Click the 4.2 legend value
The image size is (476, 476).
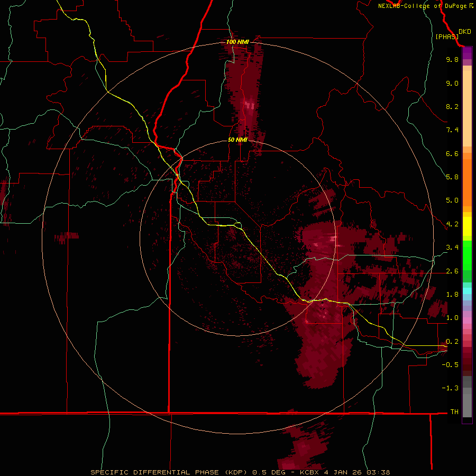point(452,224)
